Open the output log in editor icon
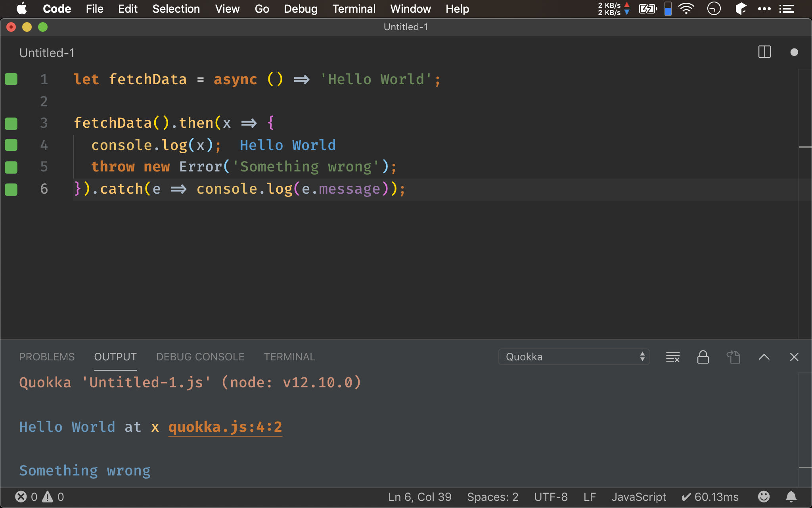The width and height of the screenshot is (812, 508). (733, 357)
